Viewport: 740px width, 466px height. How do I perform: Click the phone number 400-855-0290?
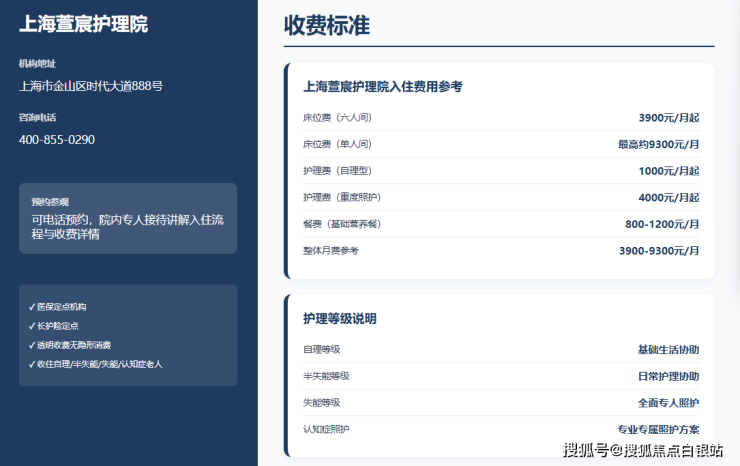click(x=57, y=140)
